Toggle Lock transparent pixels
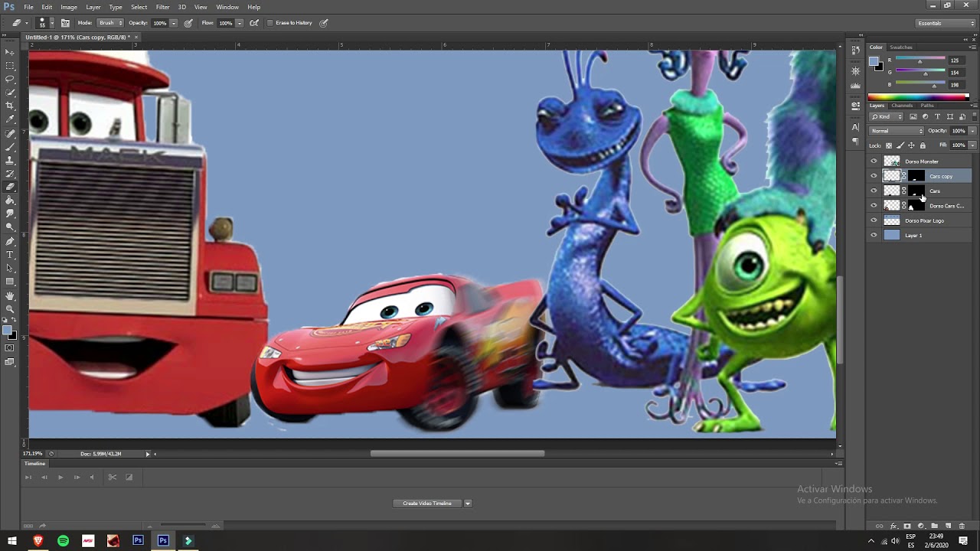 888,145
